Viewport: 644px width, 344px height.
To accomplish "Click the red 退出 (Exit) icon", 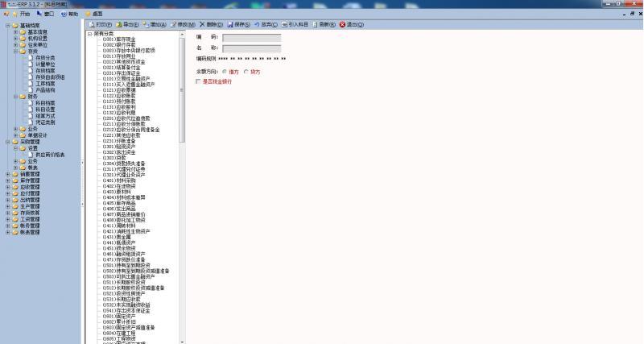I will point(343,24).
